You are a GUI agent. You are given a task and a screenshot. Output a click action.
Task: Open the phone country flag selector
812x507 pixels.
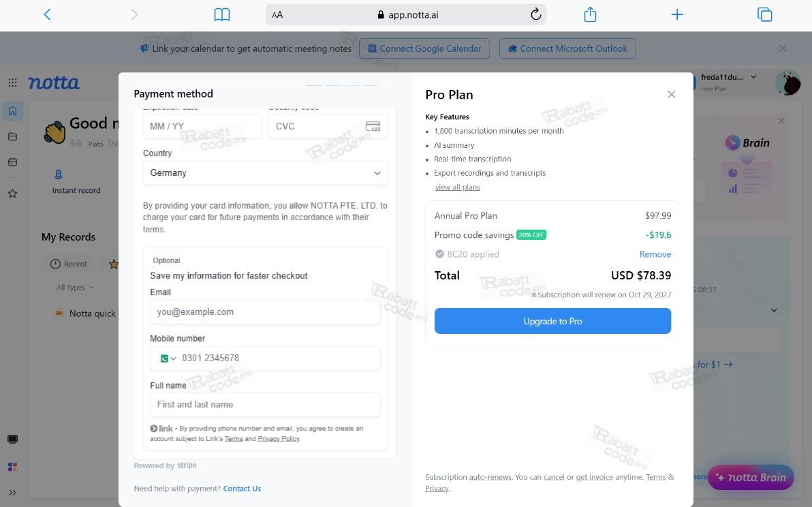[x=168, y=358]
